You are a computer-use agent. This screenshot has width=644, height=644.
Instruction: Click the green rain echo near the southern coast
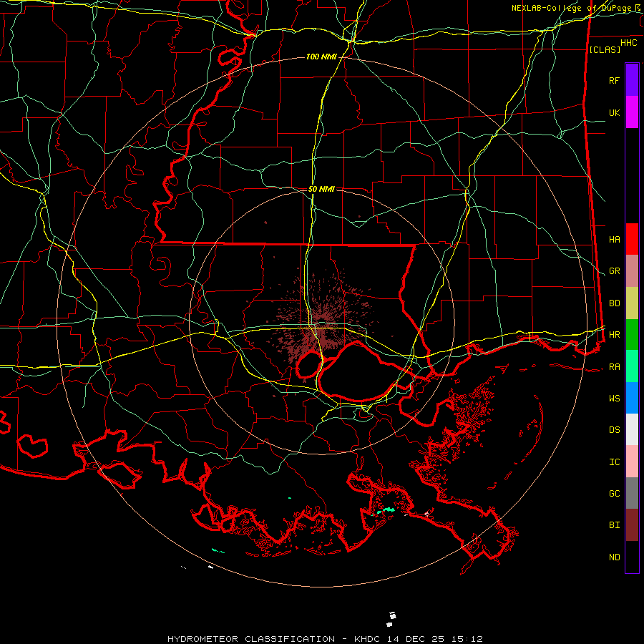[x=385, y=510]
